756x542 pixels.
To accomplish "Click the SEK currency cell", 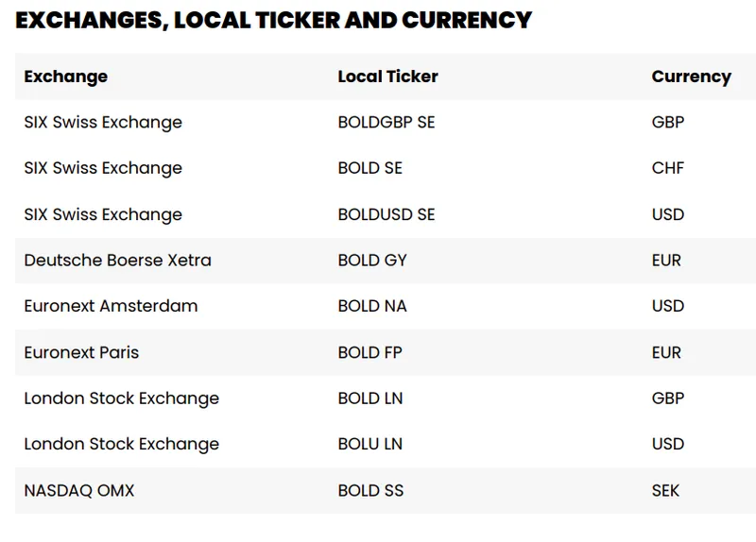I will point(665,490).
